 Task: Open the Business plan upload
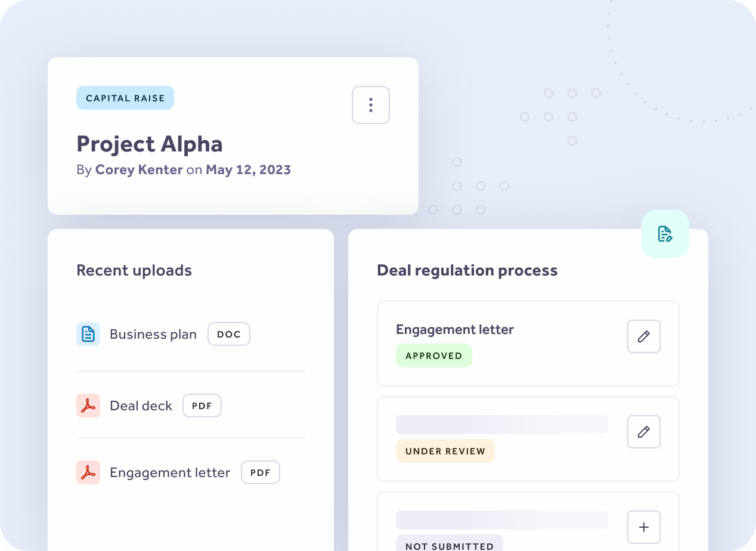point(153,335)
